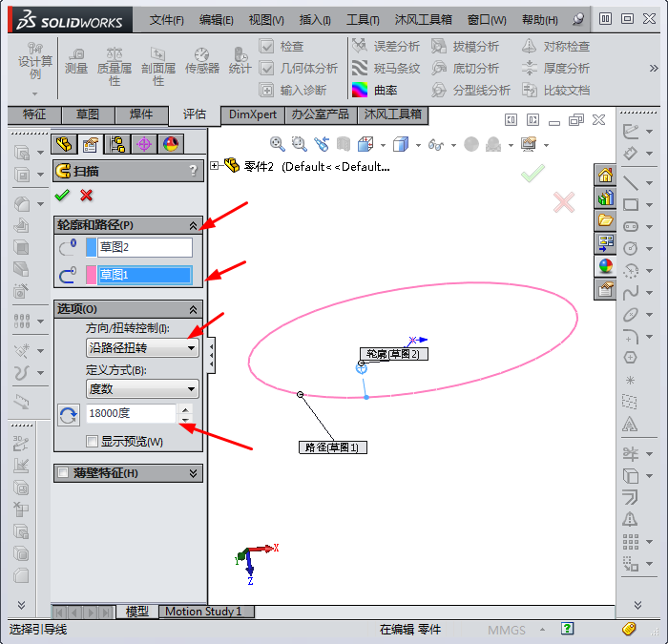
Task: Click the 传感器 sensor tool
Action: (201, 59)
